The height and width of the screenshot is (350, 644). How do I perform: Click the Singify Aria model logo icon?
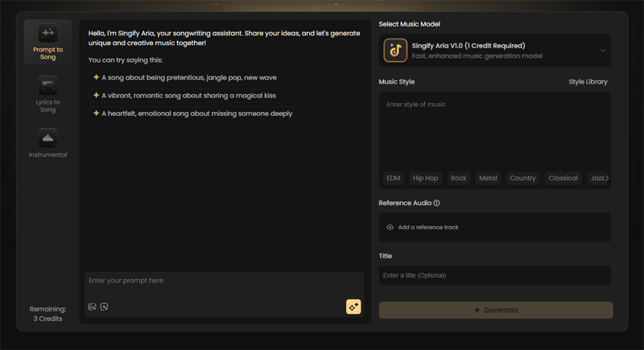point(395,51)
